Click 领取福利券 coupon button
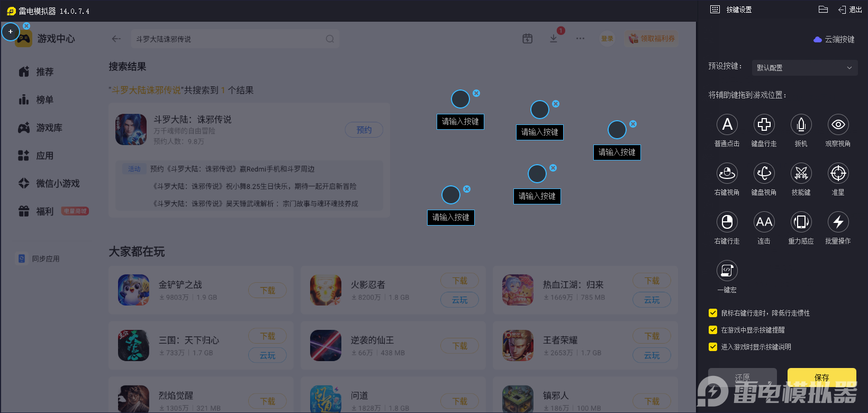The height and width of the screenshot is (413, 868). pos(652,39)
